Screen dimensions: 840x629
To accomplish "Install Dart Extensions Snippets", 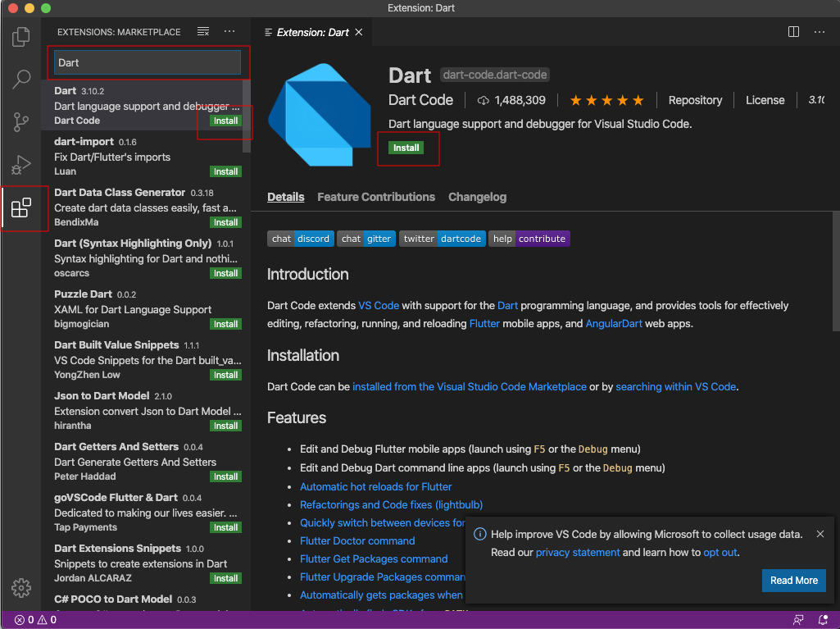I will coord(225,579).
